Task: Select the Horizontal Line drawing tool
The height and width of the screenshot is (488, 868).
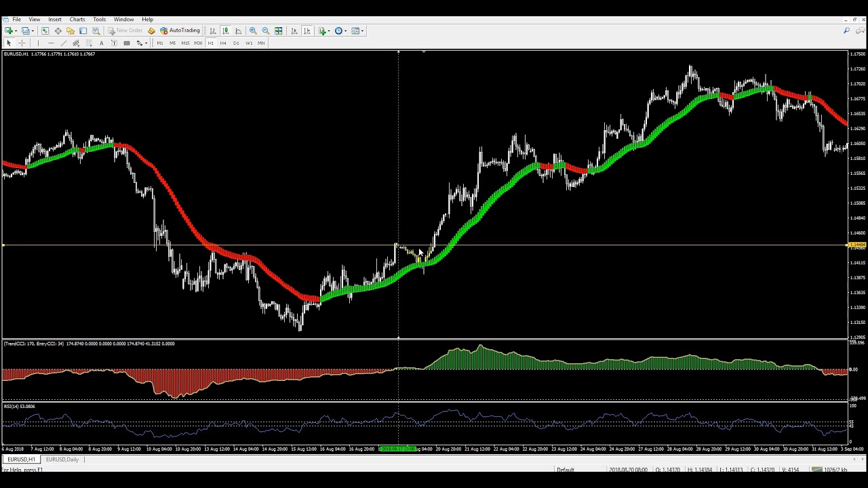Action: click(x=51, y=43)
